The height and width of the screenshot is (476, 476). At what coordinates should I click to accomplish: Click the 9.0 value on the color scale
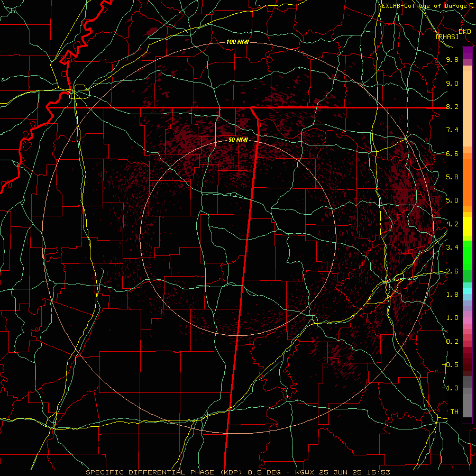(452, 83)
